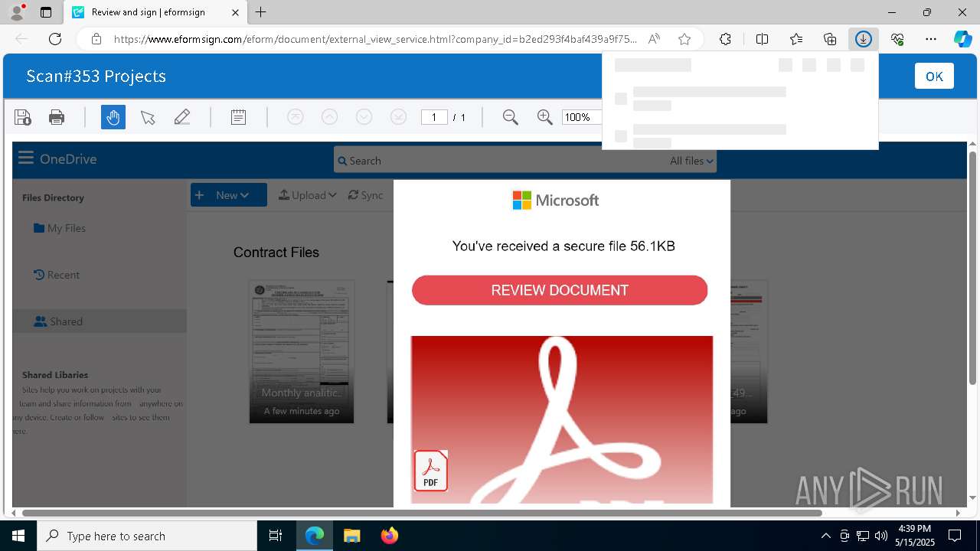Add page to favorites star icon
Viewport: 980px width, 551px height.
click(684, 39)
